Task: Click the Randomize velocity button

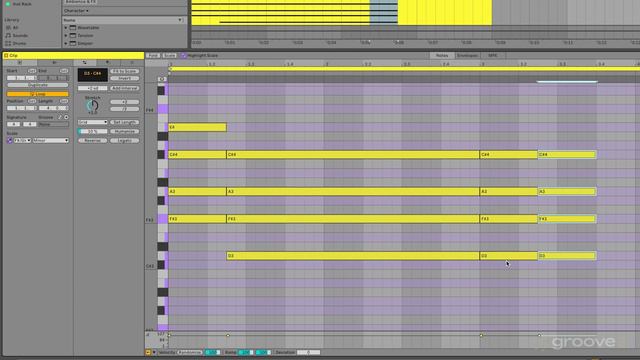Action: click(190, 352)
